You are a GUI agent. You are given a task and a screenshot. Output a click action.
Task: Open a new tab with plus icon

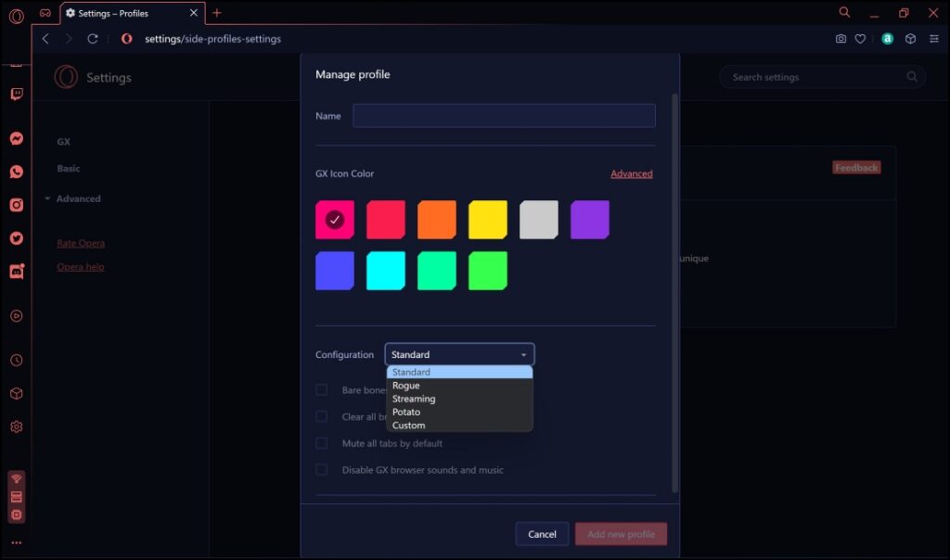(217, 13)
